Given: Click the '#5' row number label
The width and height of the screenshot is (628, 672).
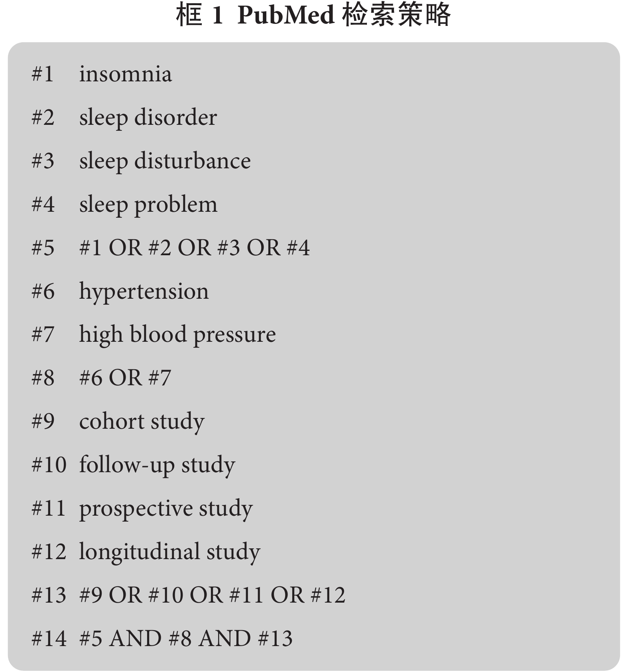Looking at the screenshot, I should [43, 248].
